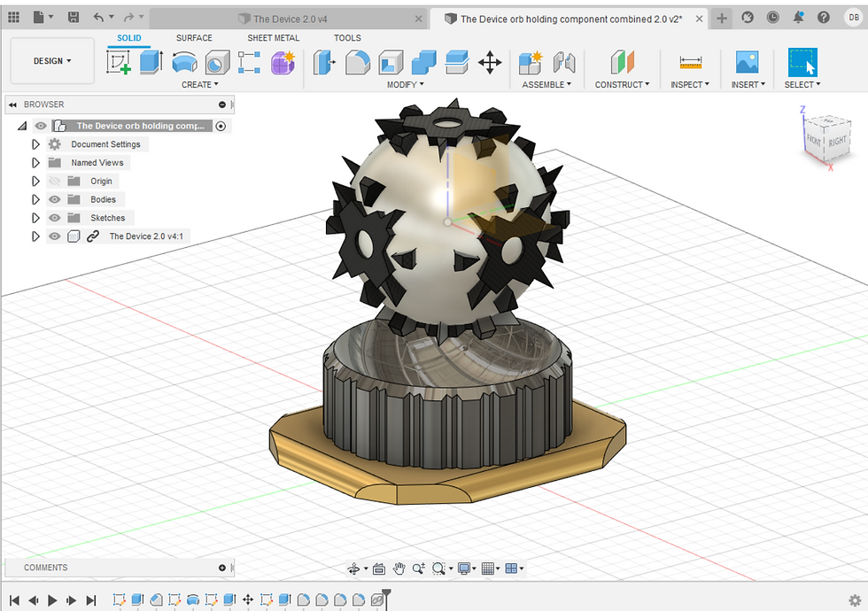Open the Create Form purple icon
Screen dimensions: 868x611
tap(283, 62)
